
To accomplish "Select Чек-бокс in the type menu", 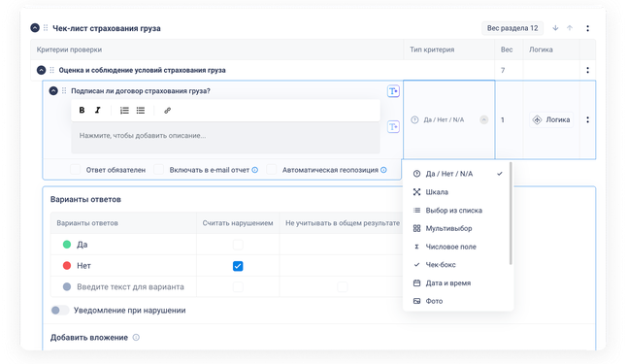I will coord(458,264).
